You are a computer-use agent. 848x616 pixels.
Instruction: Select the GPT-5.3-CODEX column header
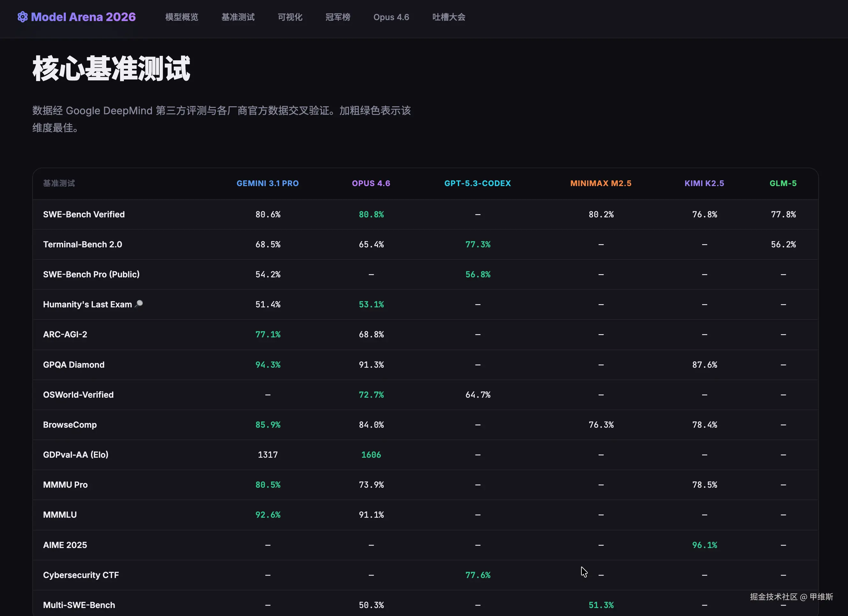(477, 184)
